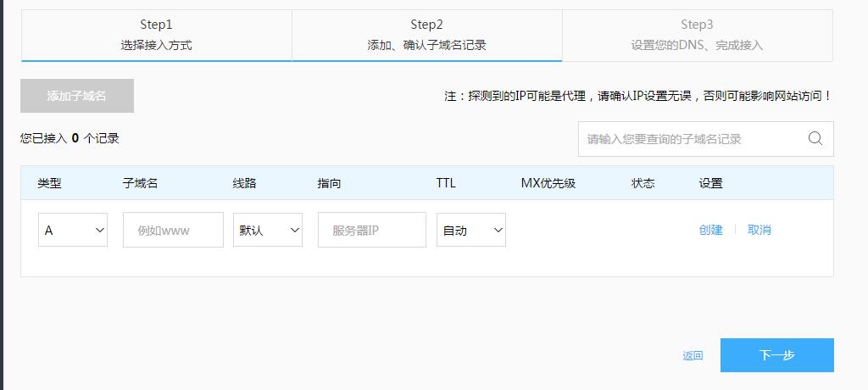Cancel the new record with 取消
This screenshot has height=390, width=868.
coord(759,230)
